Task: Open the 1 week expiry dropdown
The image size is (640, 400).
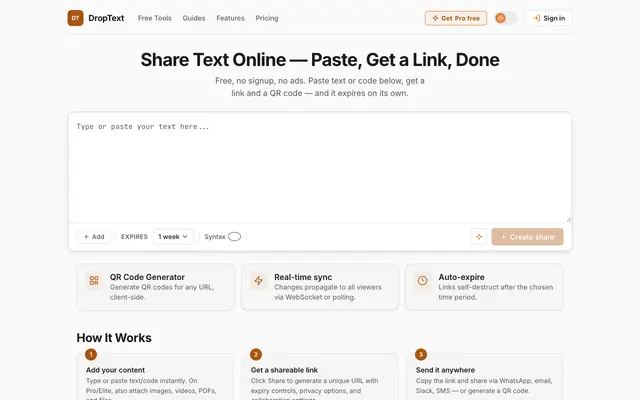Action: [x=173, y=237]
